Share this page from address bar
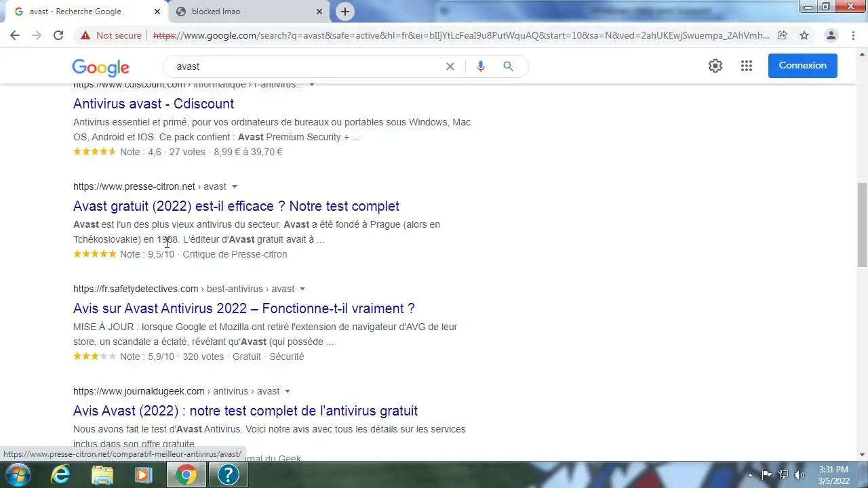The image size is (868, 488). (783, 35)
